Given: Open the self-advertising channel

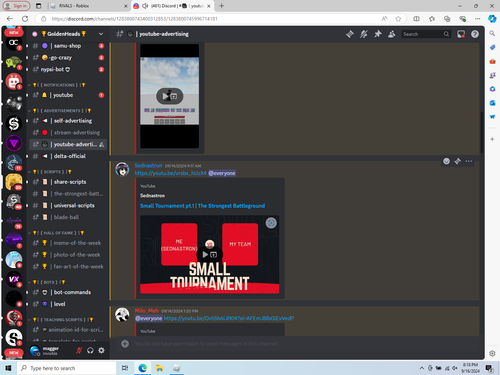Looking at the screenshot, I should click(68, 121).
